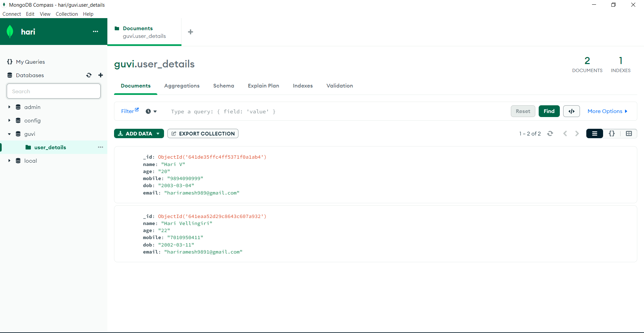Click EXPORT COLLECTION
This screenshot has height=333, width=644.
click(203, 133)
